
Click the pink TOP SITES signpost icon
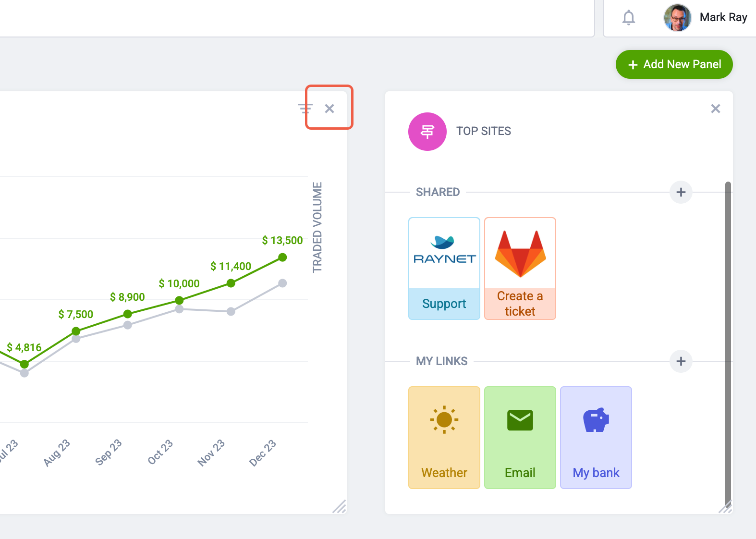[427, 132]
